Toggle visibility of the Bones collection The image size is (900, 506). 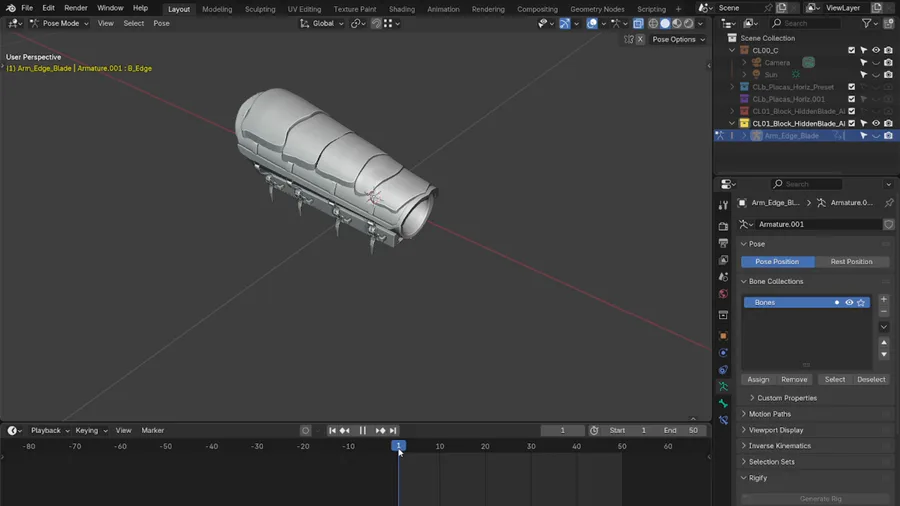click(x=849, y=302)
